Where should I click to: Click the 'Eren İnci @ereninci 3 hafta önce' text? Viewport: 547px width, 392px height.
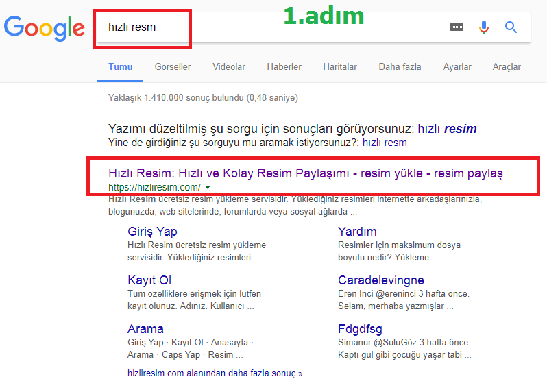(404, 293)
